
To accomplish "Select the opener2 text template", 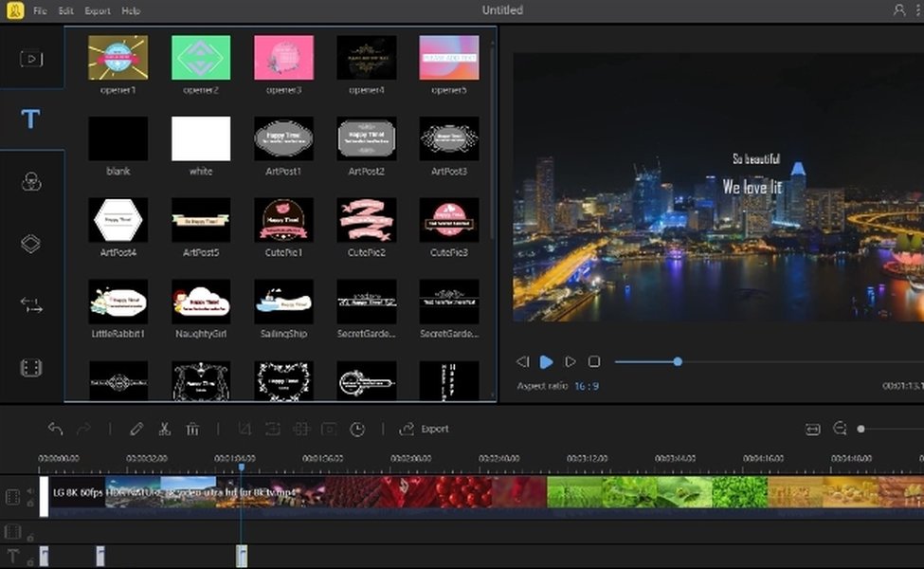I will point(201,58).
